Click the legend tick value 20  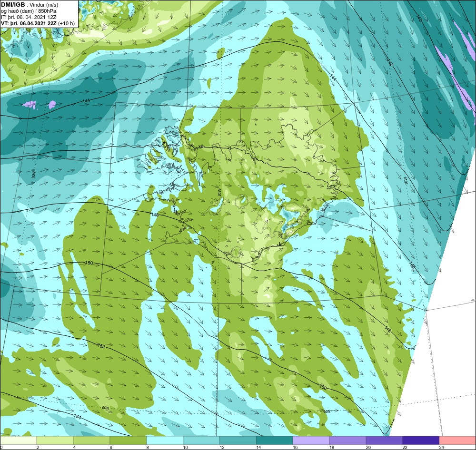368,447
